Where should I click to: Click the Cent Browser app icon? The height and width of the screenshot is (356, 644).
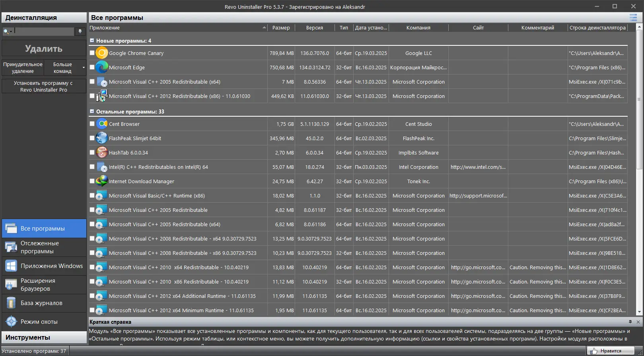(x=102, y=124)
